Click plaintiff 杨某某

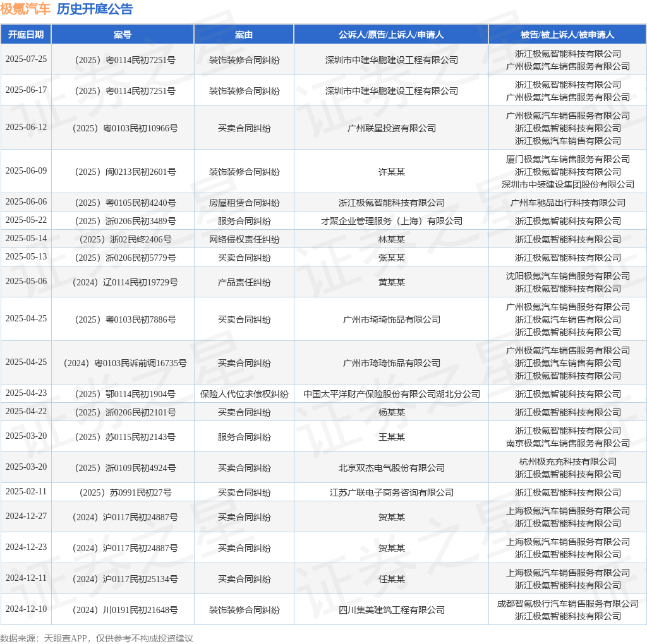coord(391,412)
